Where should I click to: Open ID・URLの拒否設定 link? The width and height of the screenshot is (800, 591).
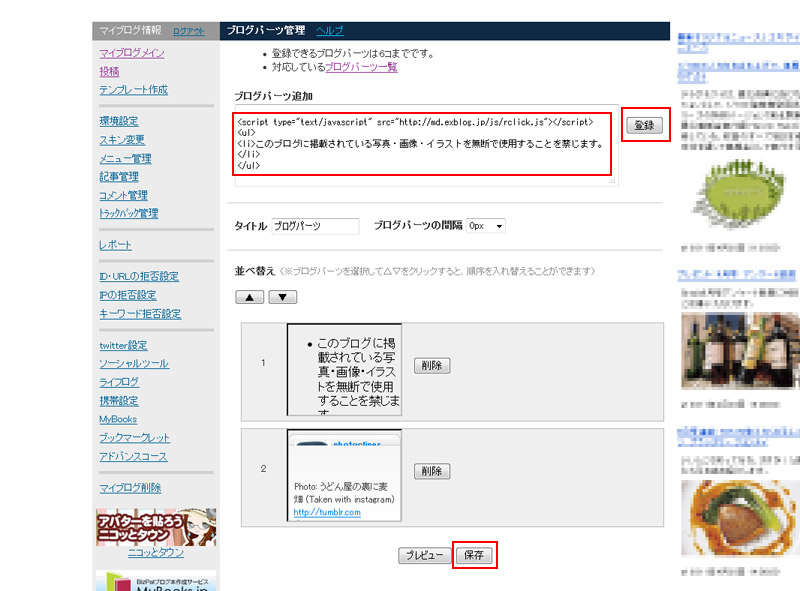pyautogui.click(x=139, y=276)
